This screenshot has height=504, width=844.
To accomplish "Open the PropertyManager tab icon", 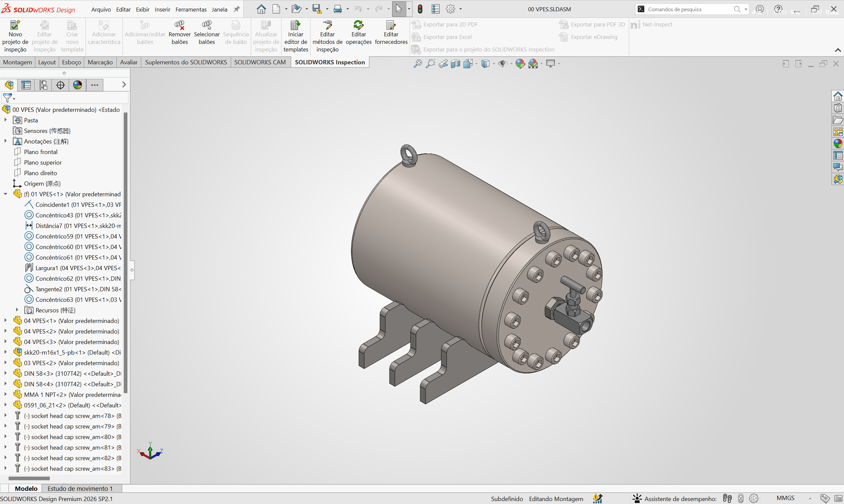I will coord(26,84).
